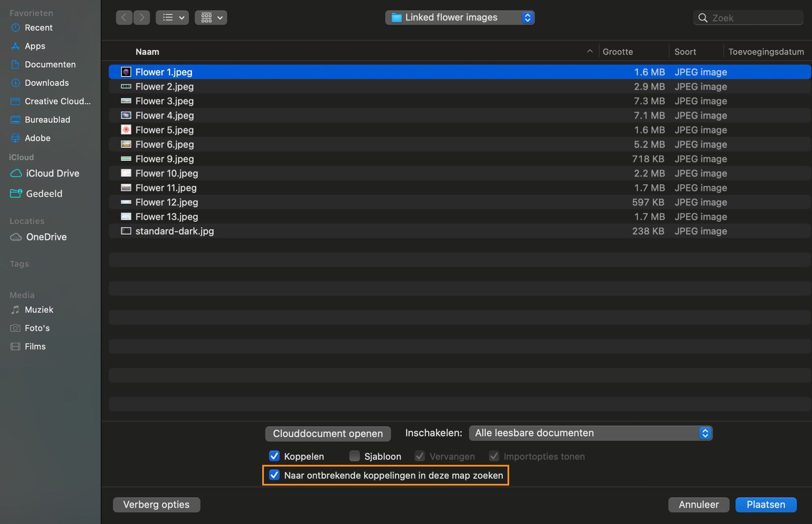Select iCloud Drive in sidebar
Viewport: 812px width, 524px height.
(52, 173)
